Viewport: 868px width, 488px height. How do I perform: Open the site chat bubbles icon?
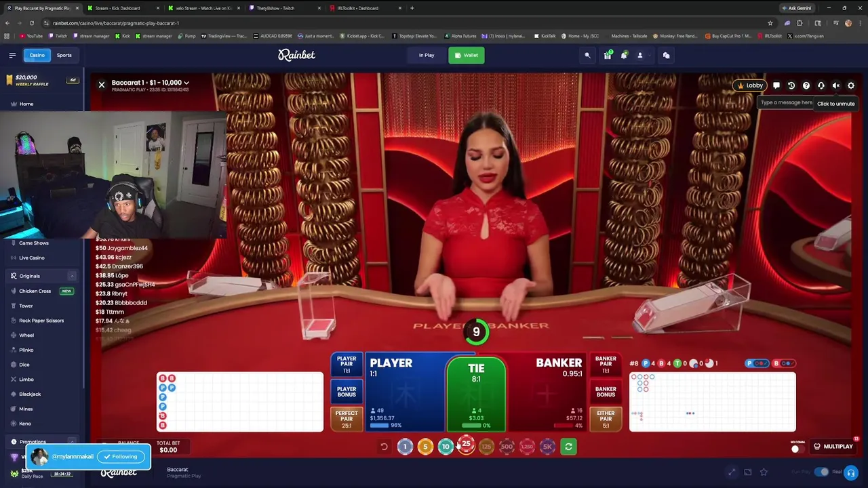[x=666, y=56]
